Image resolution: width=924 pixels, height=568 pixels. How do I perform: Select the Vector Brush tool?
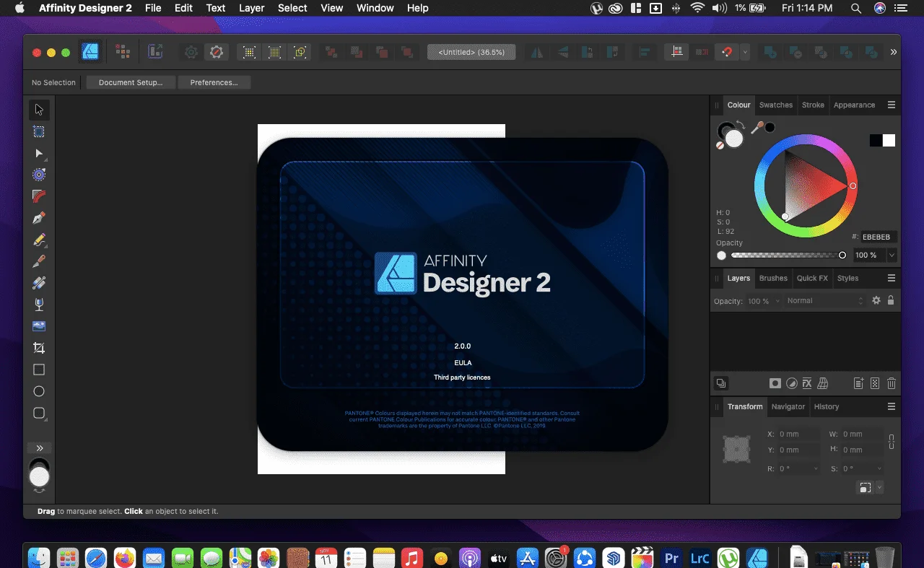point(39,261)
